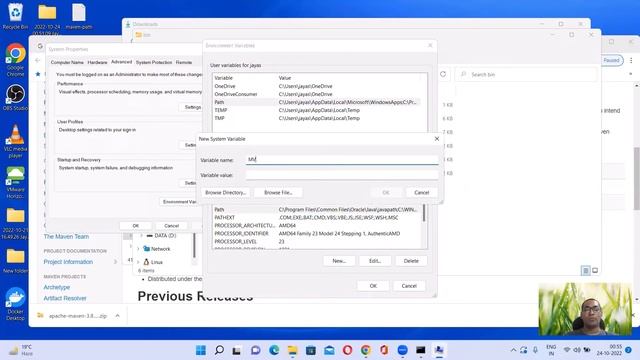Cancel the New System Variable dialog

pyautogui.click(x=422, y=192)
